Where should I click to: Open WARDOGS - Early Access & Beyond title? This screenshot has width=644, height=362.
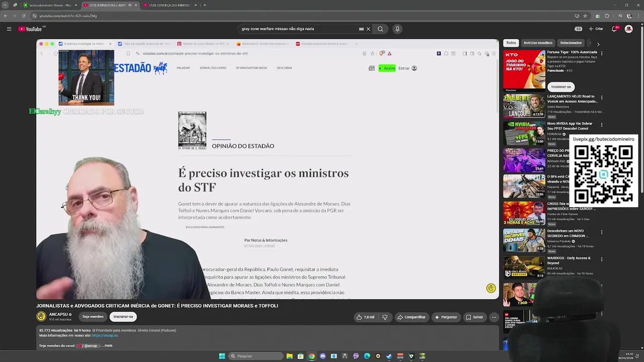569,260
